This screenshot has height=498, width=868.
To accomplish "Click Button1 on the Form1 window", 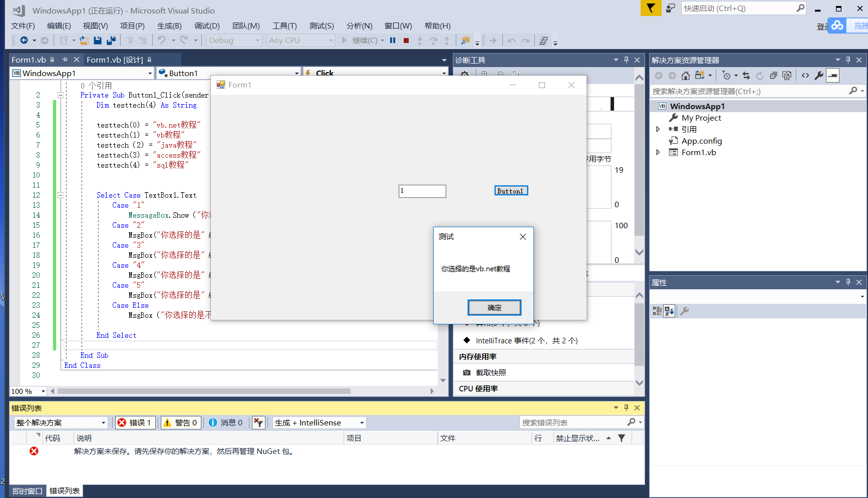I will click(x=511, y=191).
